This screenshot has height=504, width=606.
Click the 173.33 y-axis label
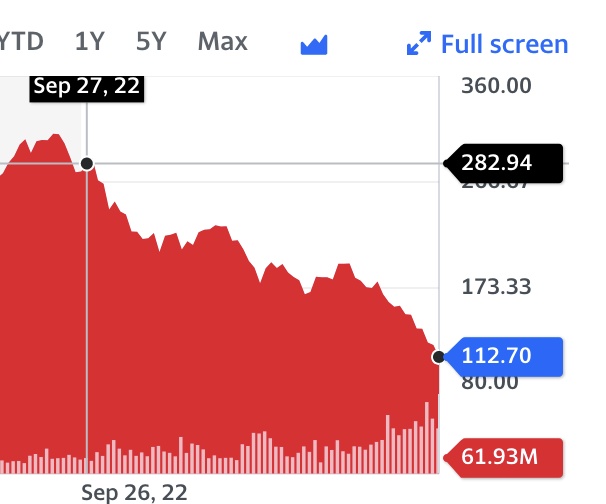496,288
